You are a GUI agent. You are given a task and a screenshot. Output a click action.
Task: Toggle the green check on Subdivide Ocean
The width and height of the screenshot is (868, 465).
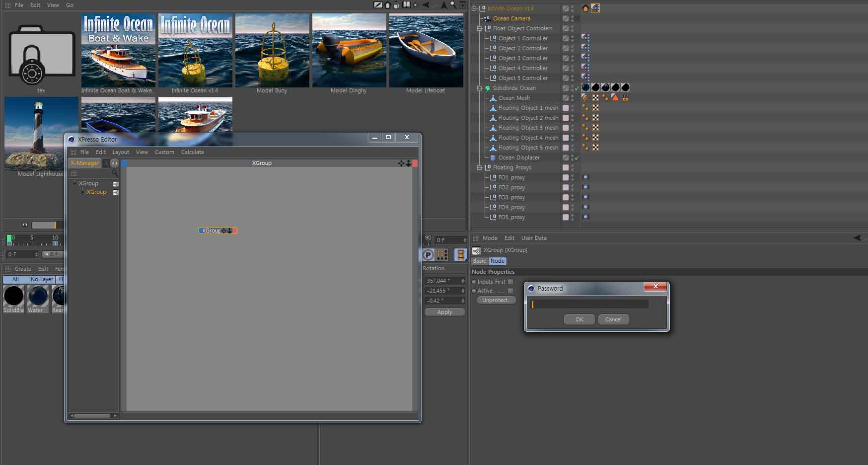[x=577, y=88]
